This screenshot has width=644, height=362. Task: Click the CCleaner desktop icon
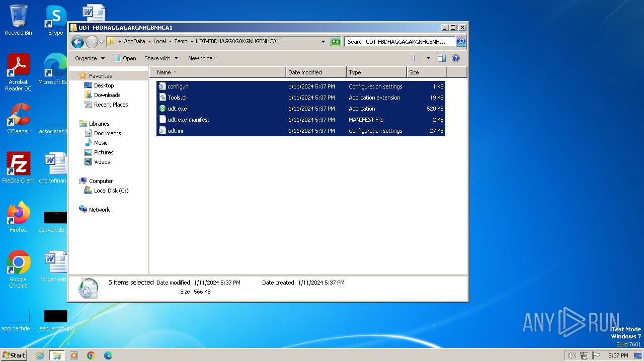(x=18, y=119)
